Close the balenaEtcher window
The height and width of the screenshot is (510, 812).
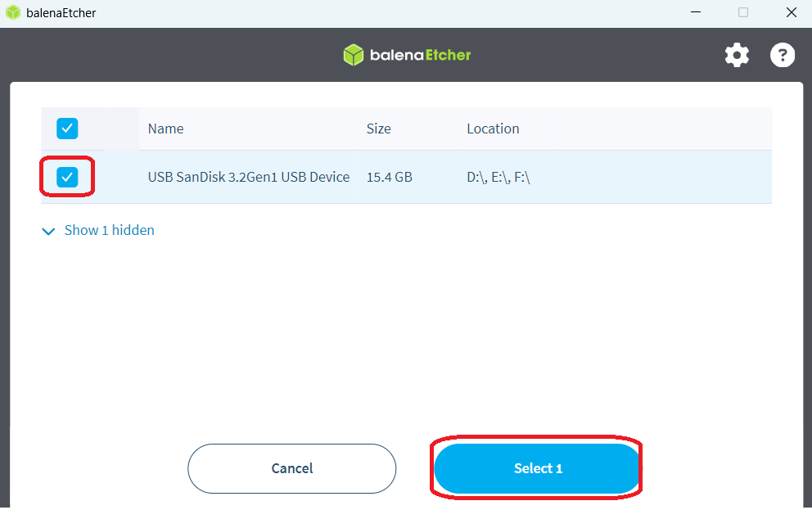coord(791,12)
